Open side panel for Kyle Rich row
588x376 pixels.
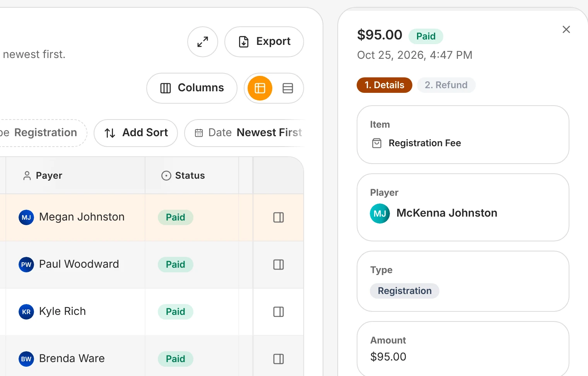(x=279, y=312)
